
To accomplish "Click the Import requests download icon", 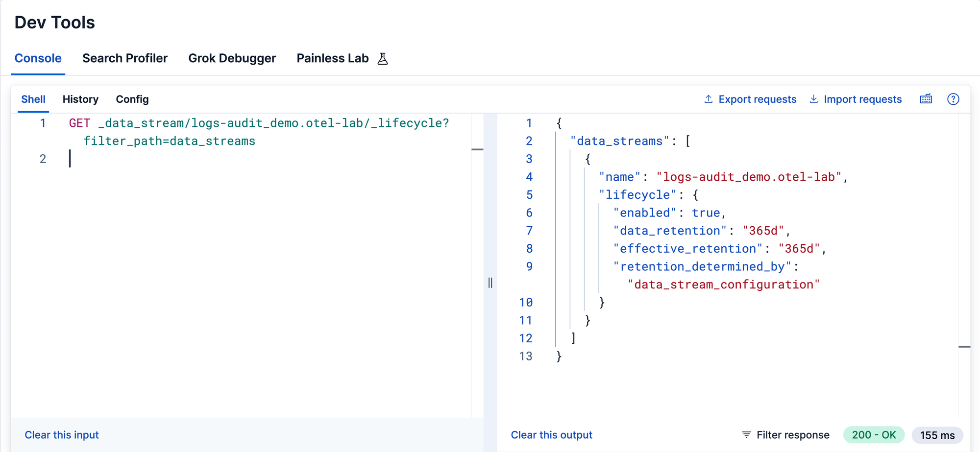I will pyautogui.click(x=813, y=99).
